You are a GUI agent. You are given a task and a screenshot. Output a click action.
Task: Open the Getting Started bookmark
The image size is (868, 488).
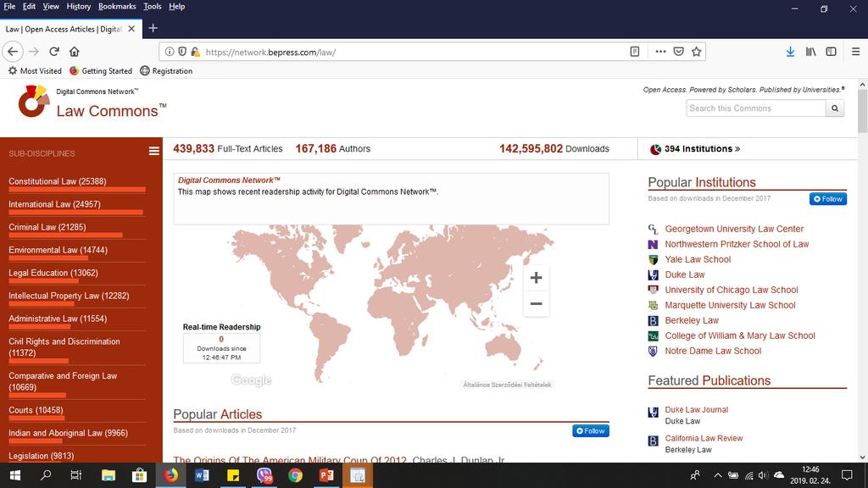[101, 71]
